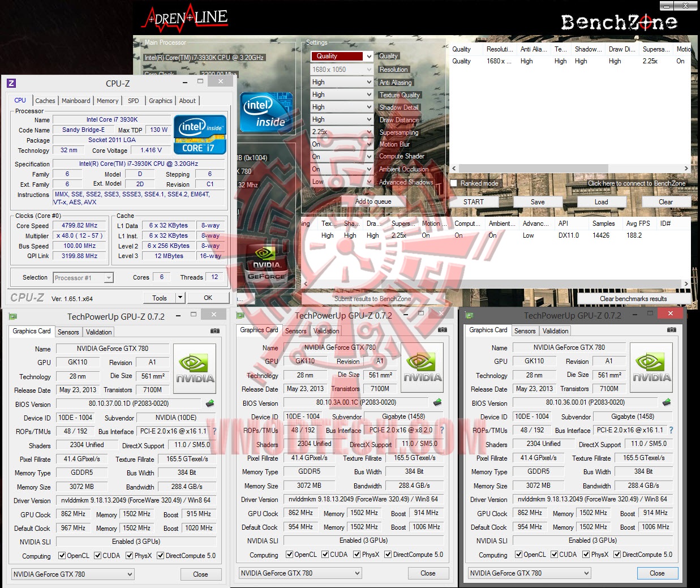This screenshot has height=588, width=700.
Task: Toggle PhysX checkbox in left GPU-Z
Action: click(130, 556)
